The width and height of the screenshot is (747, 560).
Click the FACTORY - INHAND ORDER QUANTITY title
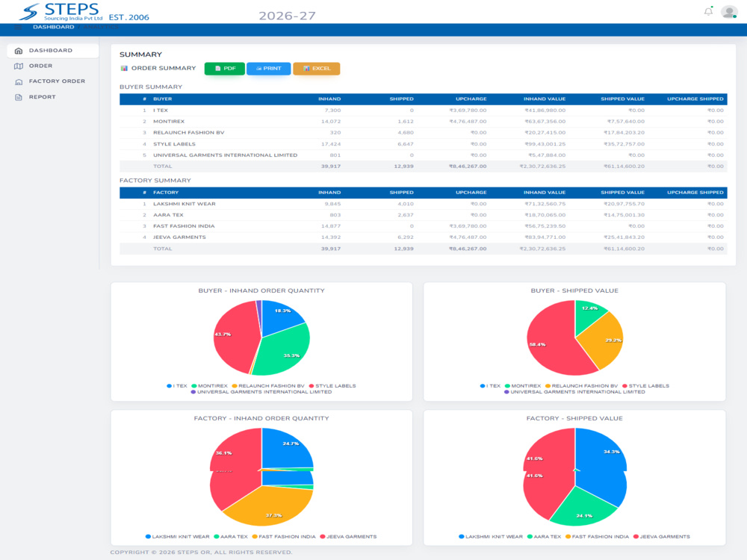point(261,418)
